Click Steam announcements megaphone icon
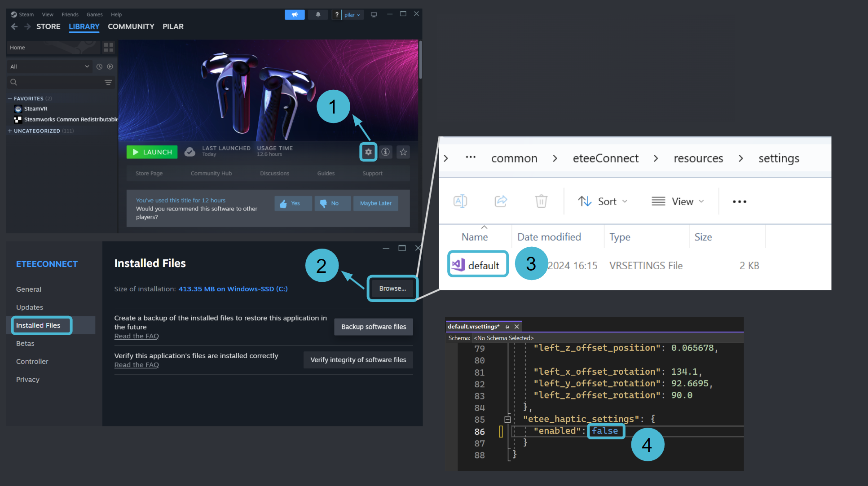Viewport: 868px width, 486px height. (x=295, y=15)
